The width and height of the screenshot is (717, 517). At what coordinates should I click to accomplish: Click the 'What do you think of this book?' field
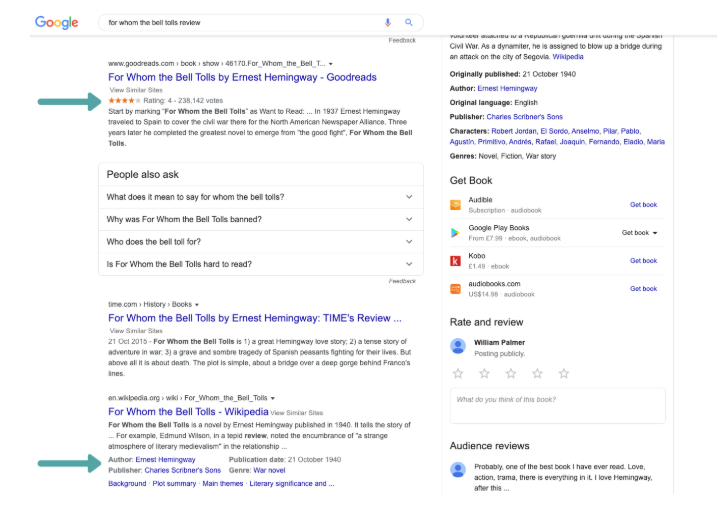tap(557, 405)
